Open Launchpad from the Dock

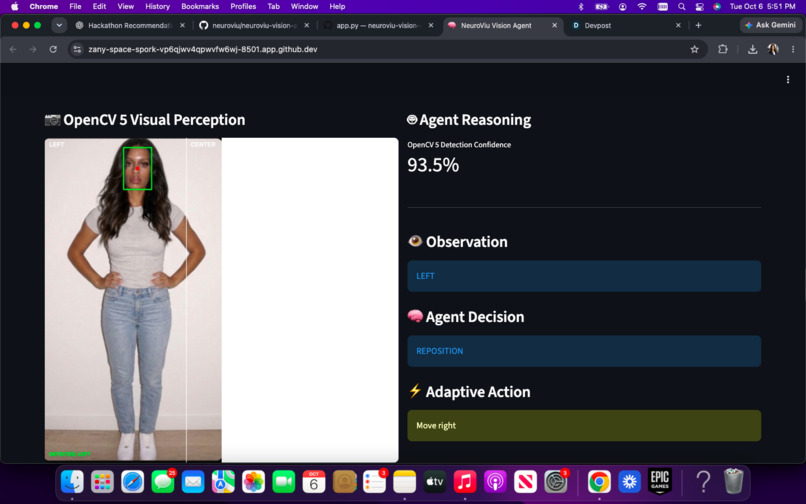(x=102, y=482)
